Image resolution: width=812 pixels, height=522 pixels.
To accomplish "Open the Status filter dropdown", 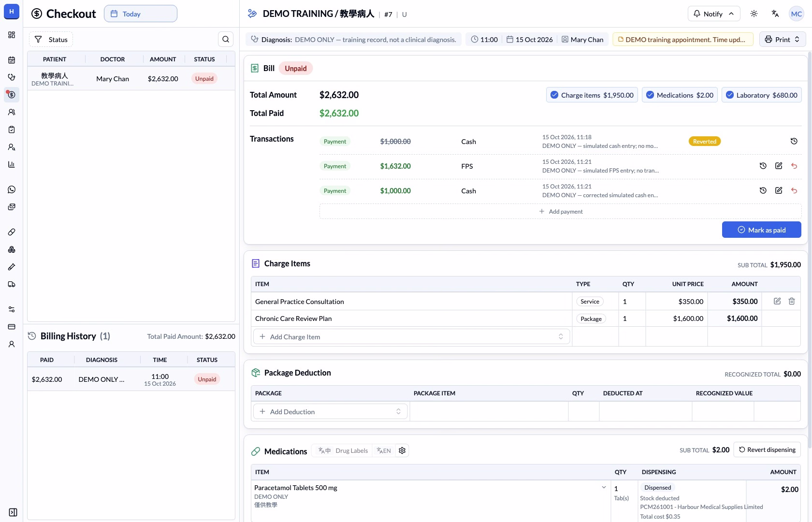I will click(x=51, y=40).
